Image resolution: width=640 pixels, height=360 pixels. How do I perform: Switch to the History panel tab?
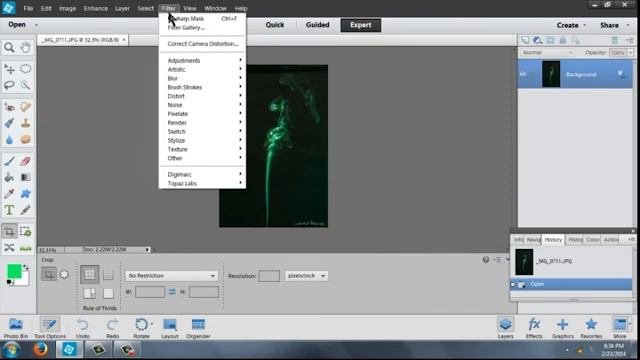pos(553,240)
